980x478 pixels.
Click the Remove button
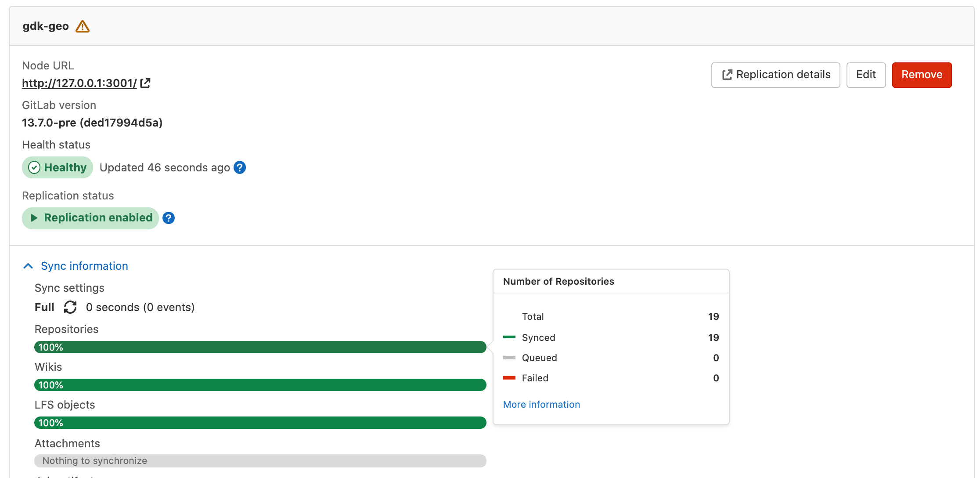(x=922, y=75)
